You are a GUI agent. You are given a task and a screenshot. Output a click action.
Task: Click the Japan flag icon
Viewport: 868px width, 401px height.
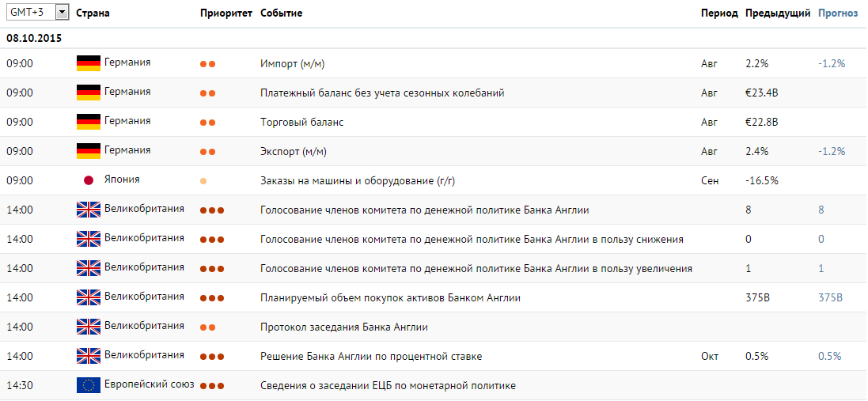point(88,180)
